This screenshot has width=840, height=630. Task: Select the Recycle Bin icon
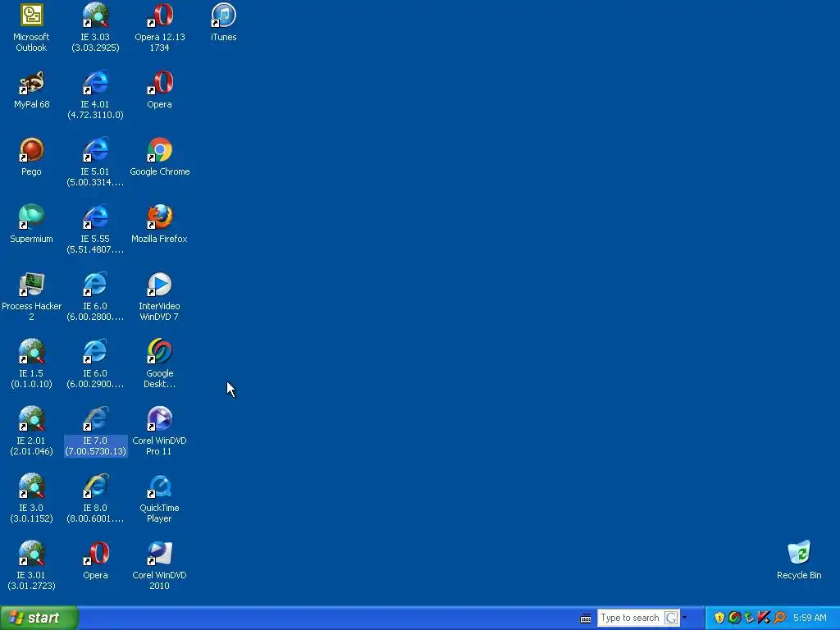point(799,553)
